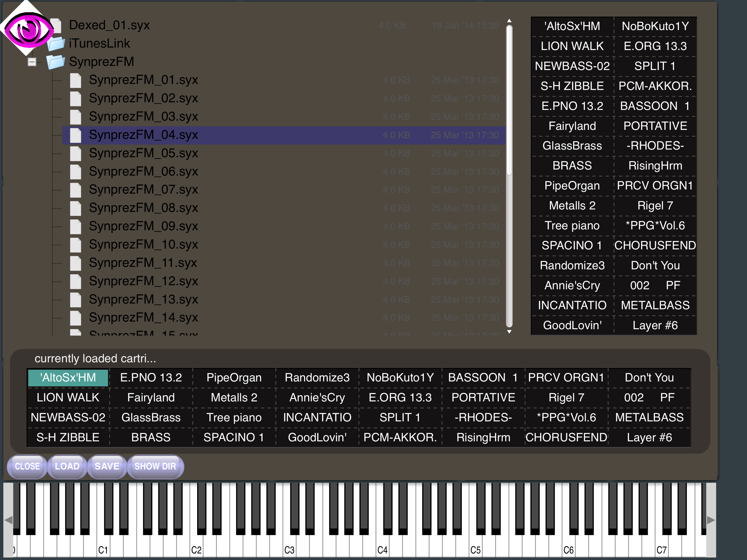Click scroll down arrow of file list
This screenshot has height=560, width=747.
point(509,332)
